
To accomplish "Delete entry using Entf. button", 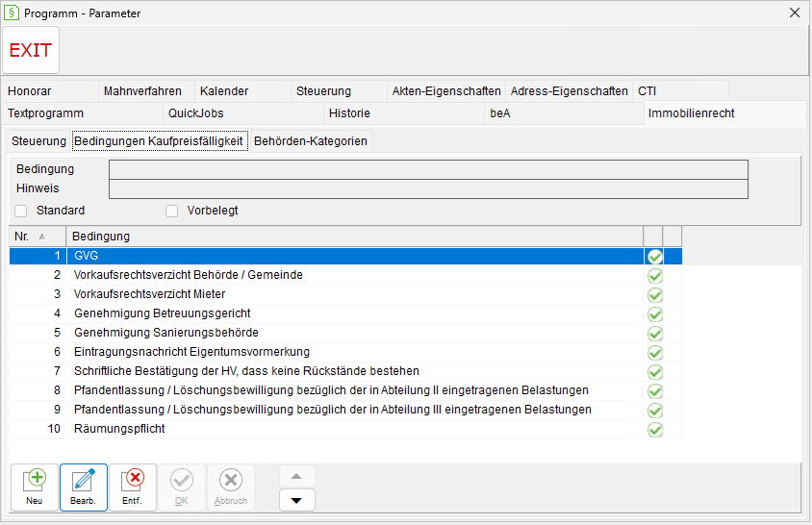I will click(x=133, y=487).
